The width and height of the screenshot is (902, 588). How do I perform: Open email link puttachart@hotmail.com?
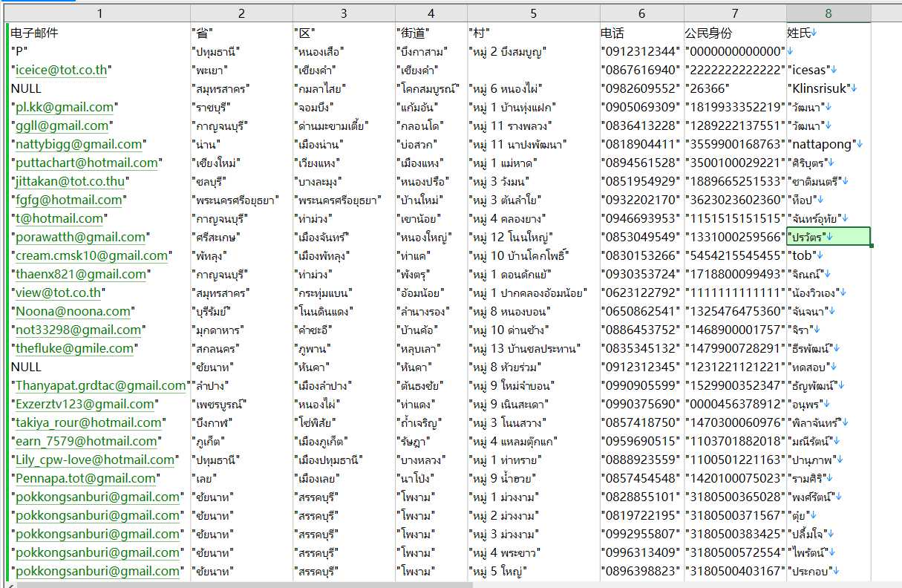[x=87, y=163]
